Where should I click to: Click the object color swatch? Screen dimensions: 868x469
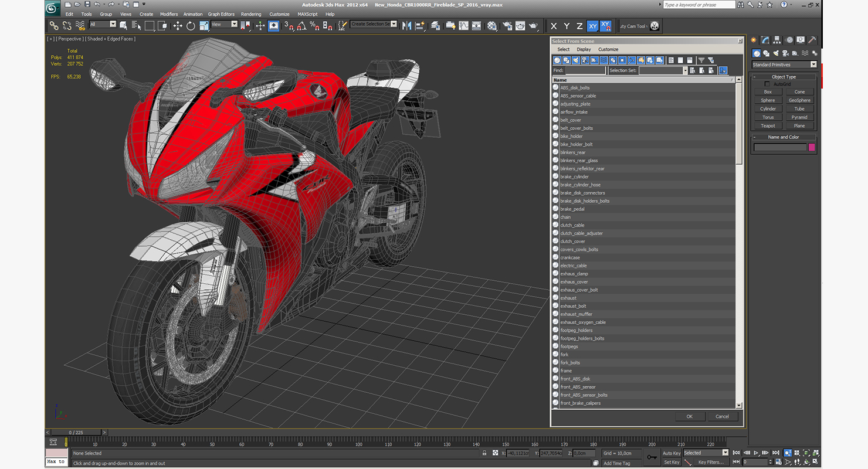812,147
